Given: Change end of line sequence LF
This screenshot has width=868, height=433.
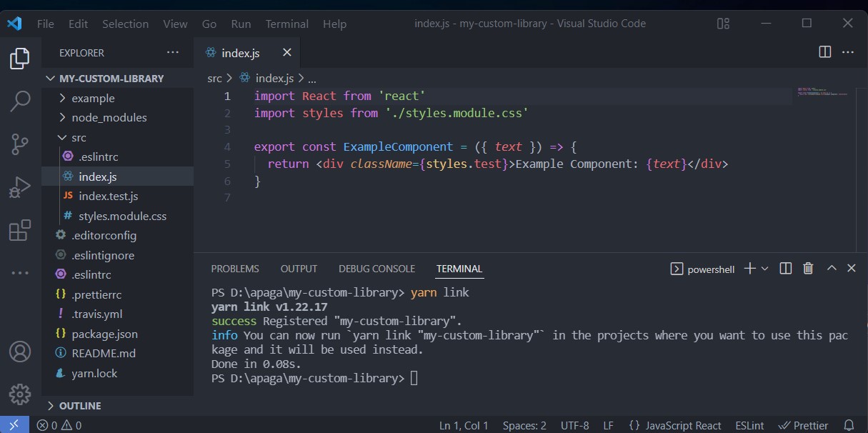Looking at the screenshot, I should (x=608, y=425).
